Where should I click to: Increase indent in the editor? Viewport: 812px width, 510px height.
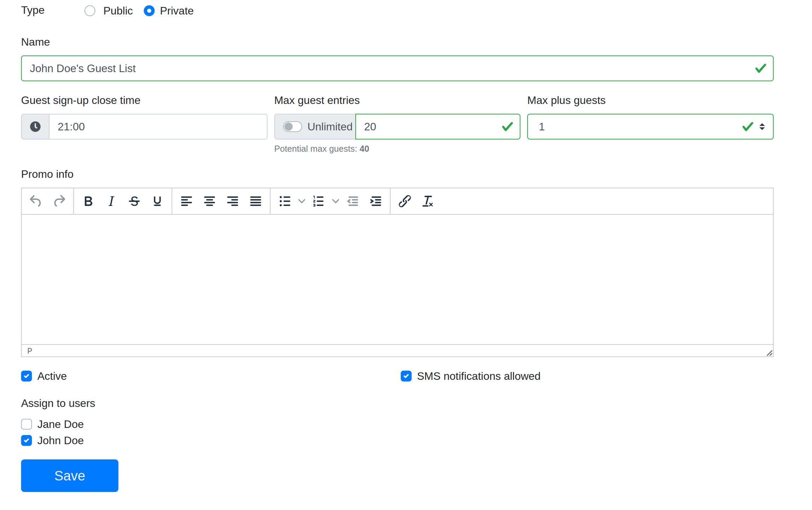tap(376, 201)
